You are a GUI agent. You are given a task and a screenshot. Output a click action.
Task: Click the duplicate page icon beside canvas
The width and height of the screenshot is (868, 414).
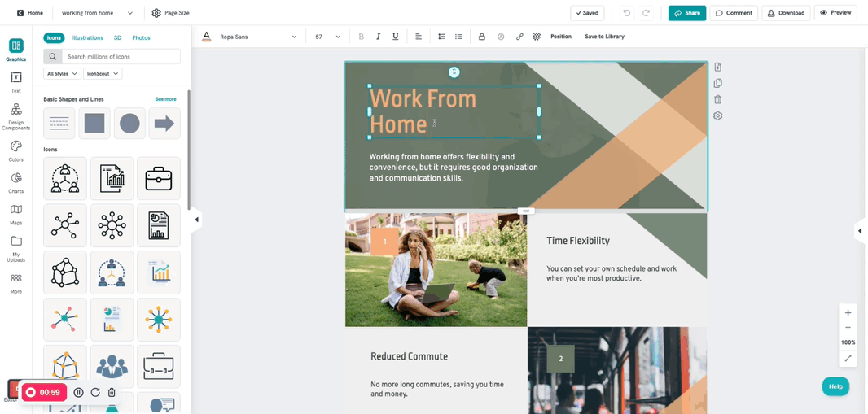coord(718,83)
